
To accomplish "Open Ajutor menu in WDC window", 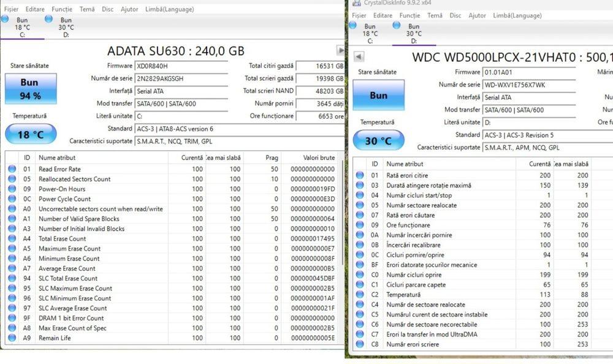I will 477,16.
